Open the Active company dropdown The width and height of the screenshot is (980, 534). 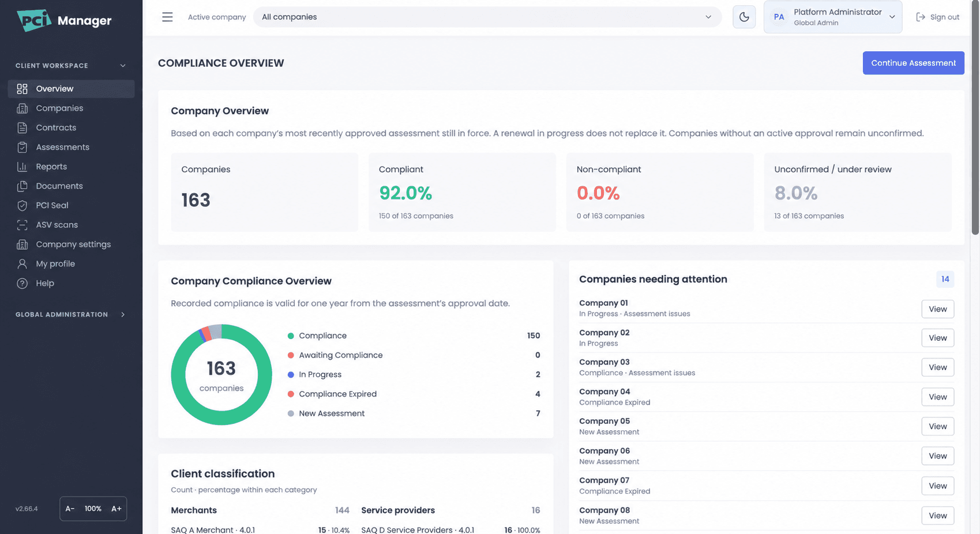487,17
